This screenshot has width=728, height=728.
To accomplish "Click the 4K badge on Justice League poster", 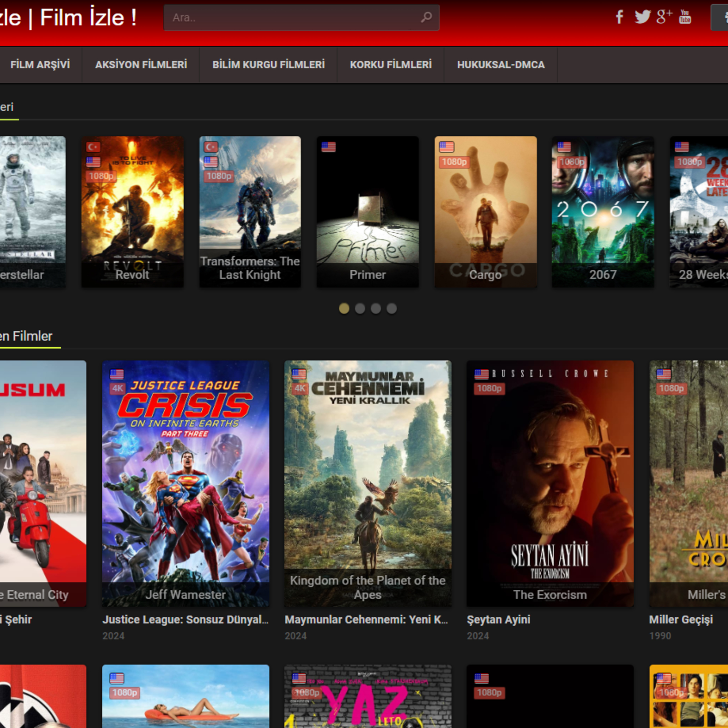I will [x=117, y=389].
